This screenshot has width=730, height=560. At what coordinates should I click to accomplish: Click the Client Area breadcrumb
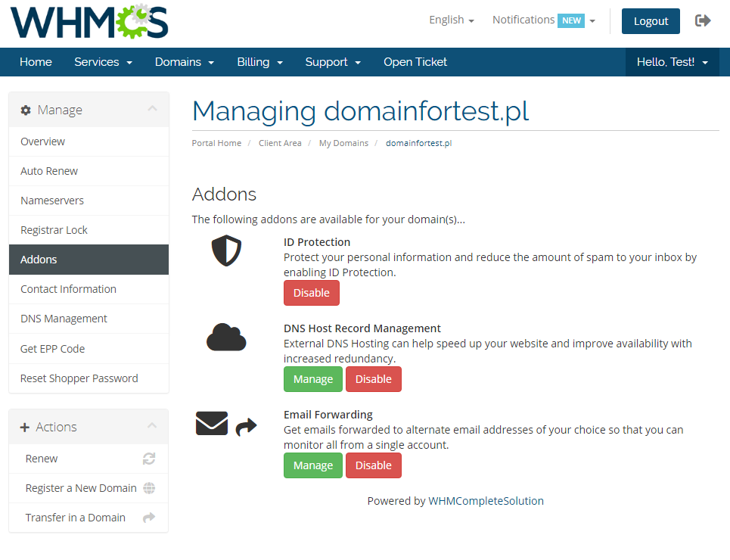(x=280, y=143)
